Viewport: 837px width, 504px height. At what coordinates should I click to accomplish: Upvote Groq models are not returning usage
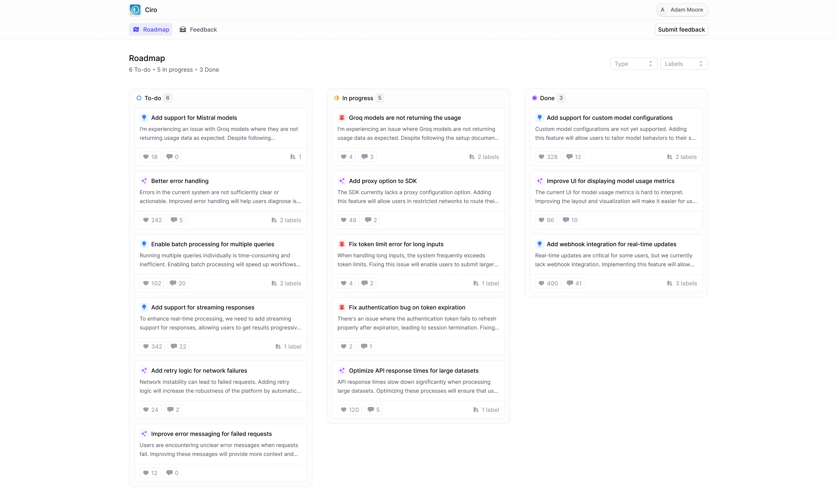click(347, 157)
